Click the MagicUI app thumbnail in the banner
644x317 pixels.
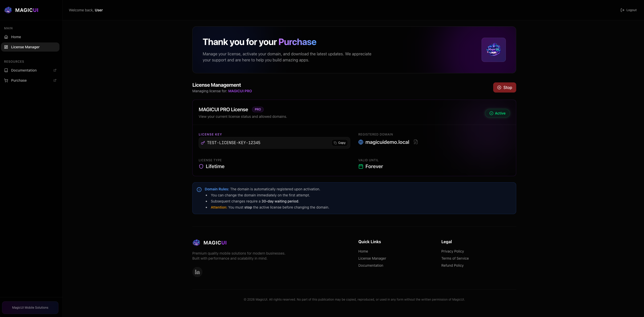coord(493,50)
